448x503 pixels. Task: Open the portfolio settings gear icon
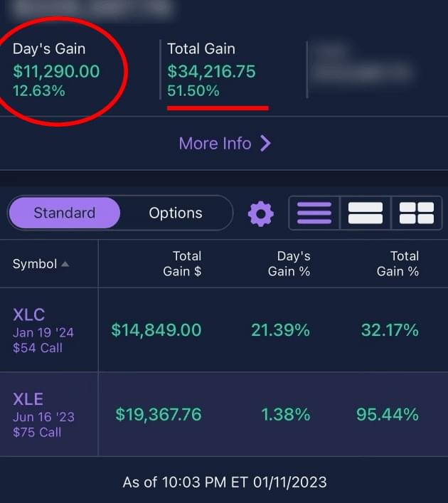260,213
